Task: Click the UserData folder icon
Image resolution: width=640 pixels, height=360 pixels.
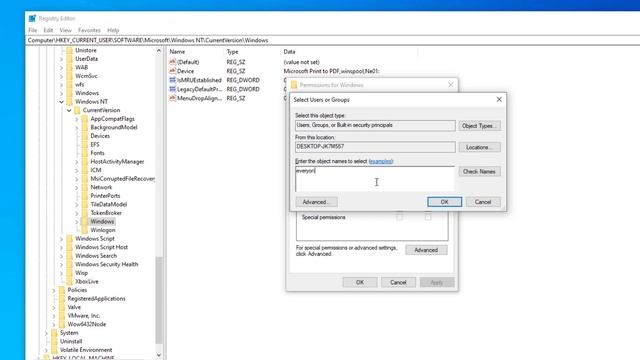Action: [69, 59]
